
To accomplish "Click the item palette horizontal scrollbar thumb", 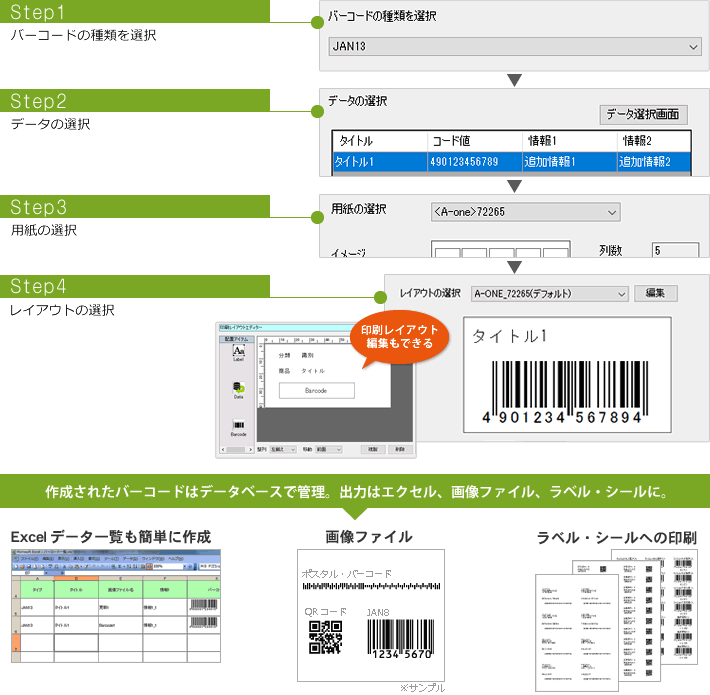I will pos(235,450).
